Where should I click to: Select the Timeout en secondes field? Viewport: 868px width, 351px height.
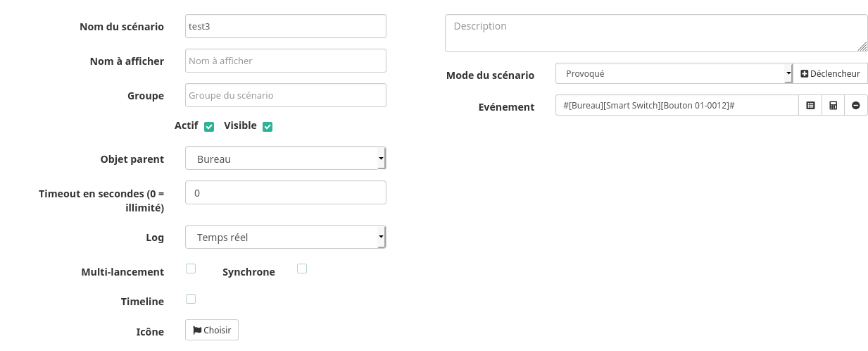click(285, 192)
